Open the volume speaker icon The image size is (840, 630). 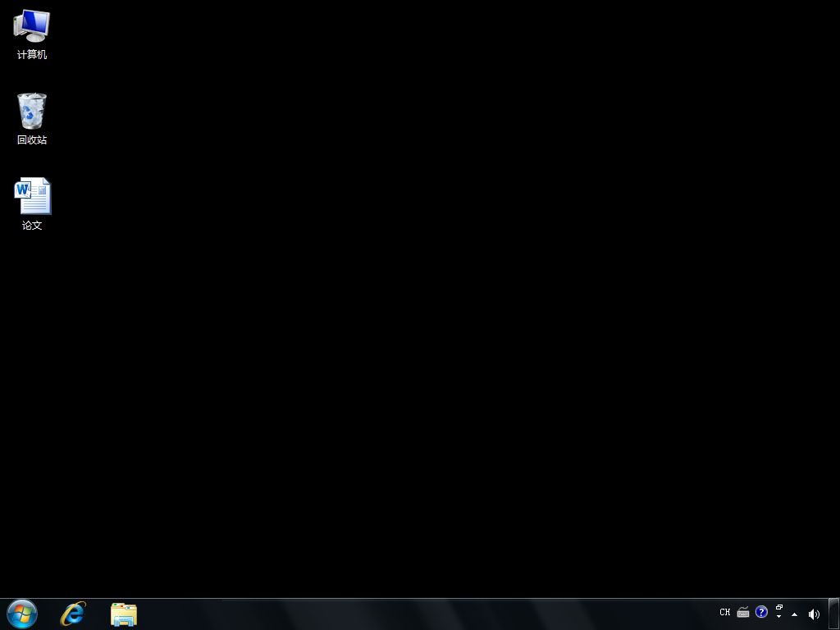click(x=814, y=614)
